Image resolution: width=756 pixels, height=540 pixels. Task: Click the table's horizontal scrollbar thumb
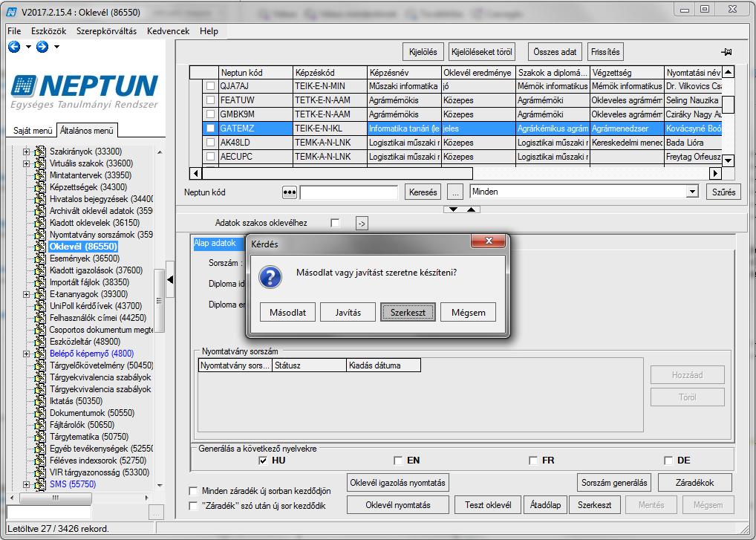[337, 173]
